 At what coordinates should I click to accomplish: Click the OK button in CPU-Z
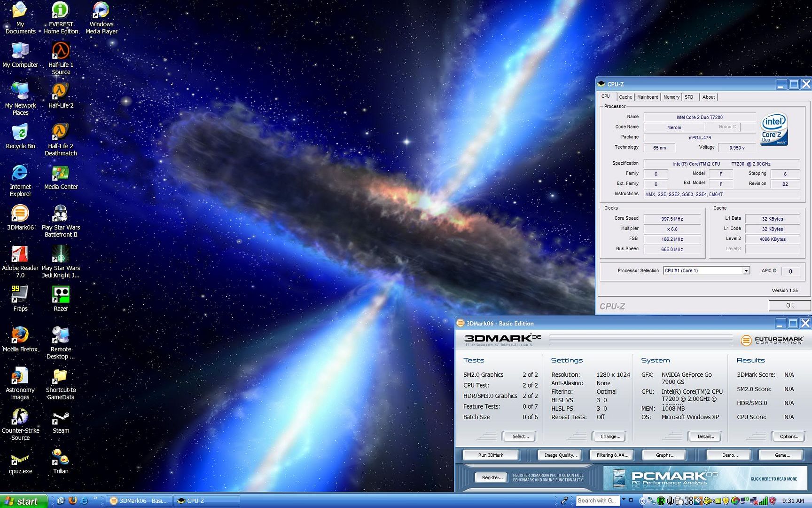pyautogui.click(x=790, y=305)
